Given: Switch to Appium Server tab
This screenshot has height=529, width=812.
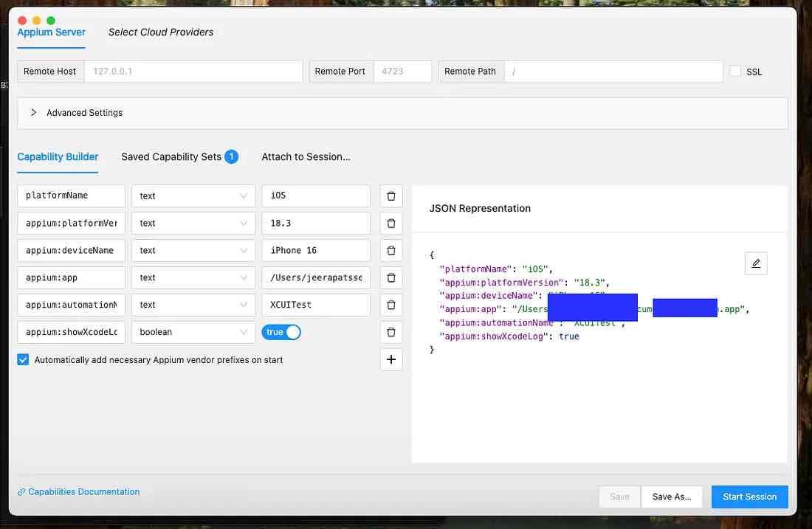Looking at the screenshot, I should pyautogui.click(x=51, y=32).
